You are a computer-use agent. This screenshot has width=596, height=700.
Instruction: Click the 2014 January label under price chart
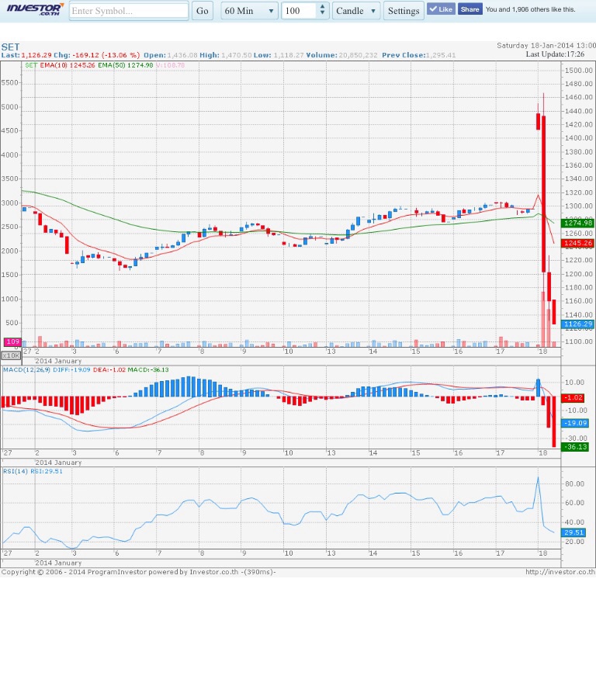pos(58,361)
